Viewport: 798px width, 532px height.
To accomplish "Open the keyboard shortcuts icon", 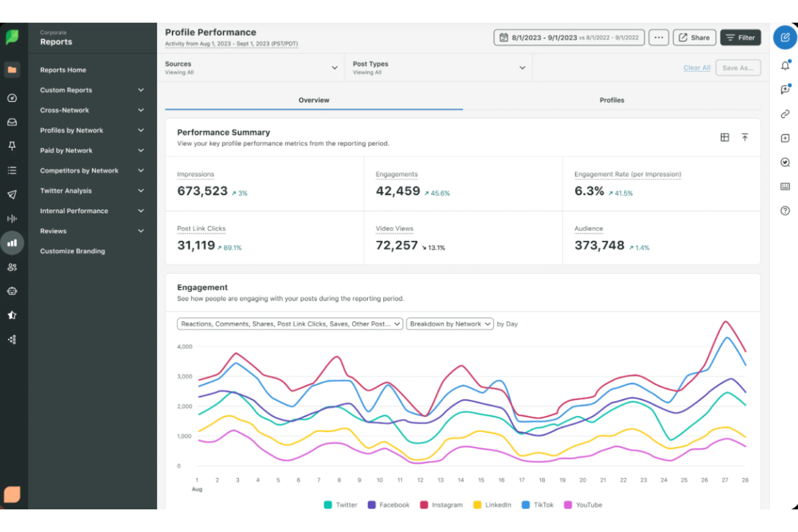I will pyautogui.click(x=785, y=186).
